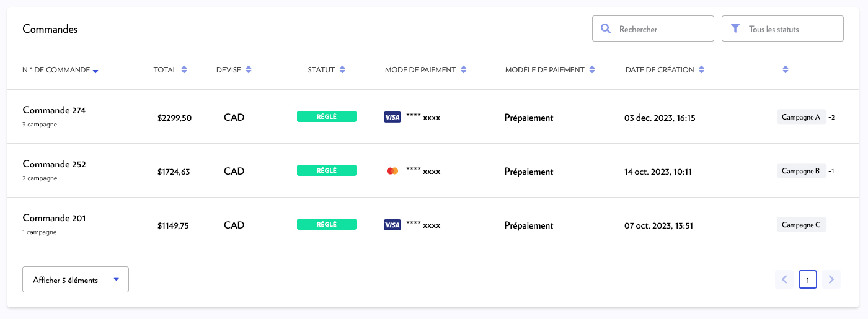Open the Tous les statuts filter dropdown
The image size is (868, 319).
pos(782,29)
